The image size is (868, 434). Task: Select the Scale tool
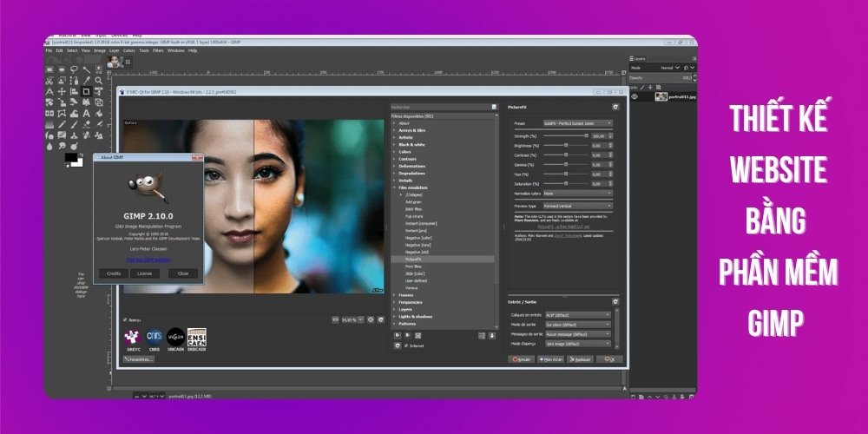pyautogui.click(x=62, y=102)
